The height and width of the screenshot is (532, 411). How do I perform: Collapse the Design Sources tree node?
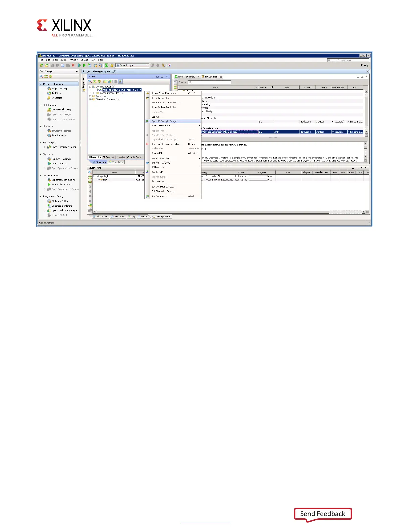[x=90, y=87]
